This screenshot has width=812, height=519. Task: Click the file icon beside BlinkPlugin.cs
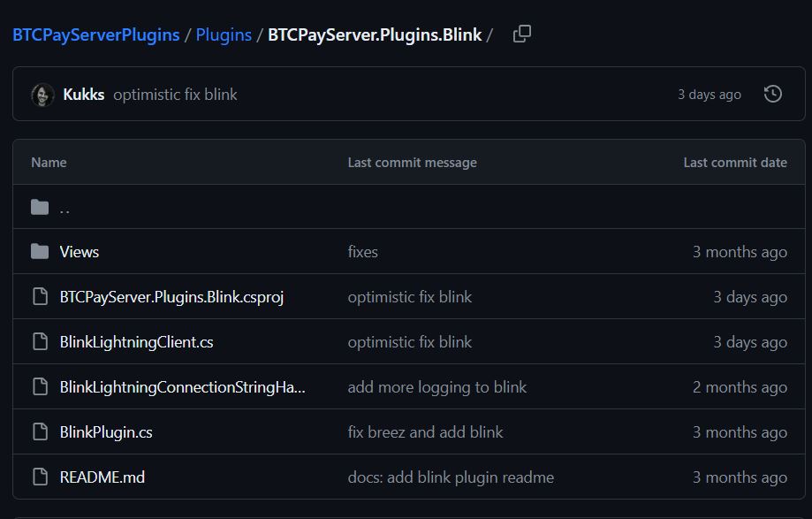tap(40, 431)
